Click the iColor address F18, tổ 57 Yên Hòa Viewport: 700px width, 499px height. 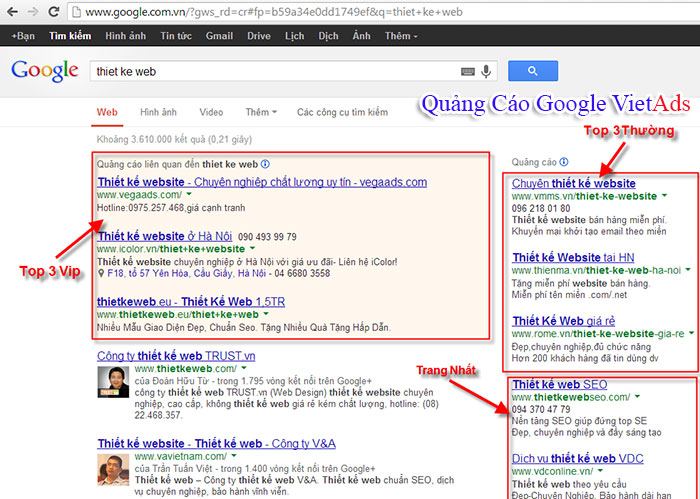tap(187, 273)
